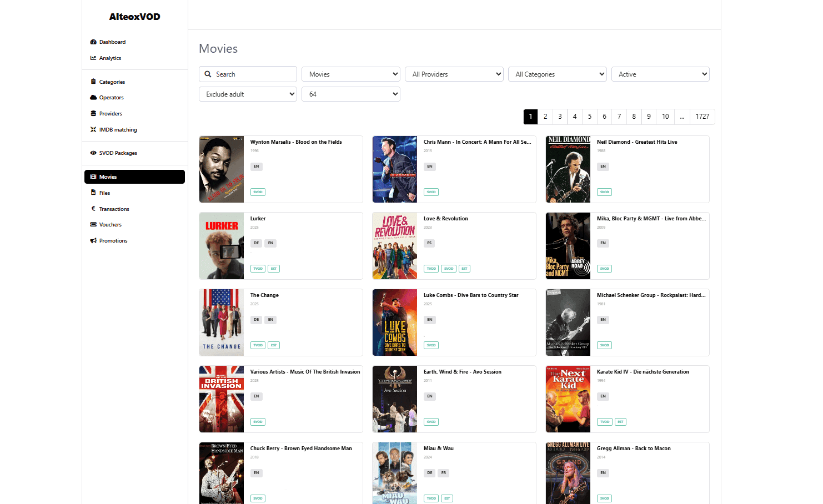Open IMDB matching icon
The image size is (823, 504).
pyautogui.click(x=93, y=130)
